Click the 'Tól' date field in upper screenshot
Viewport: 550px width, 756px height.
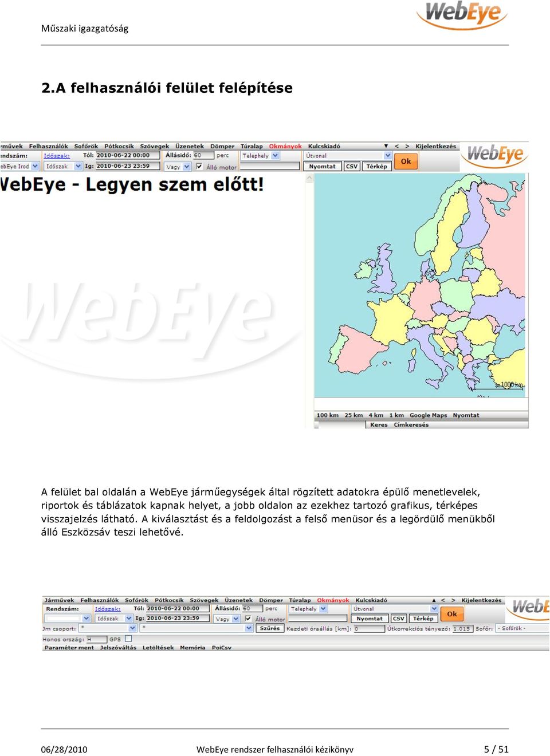[x=128, y=156]
